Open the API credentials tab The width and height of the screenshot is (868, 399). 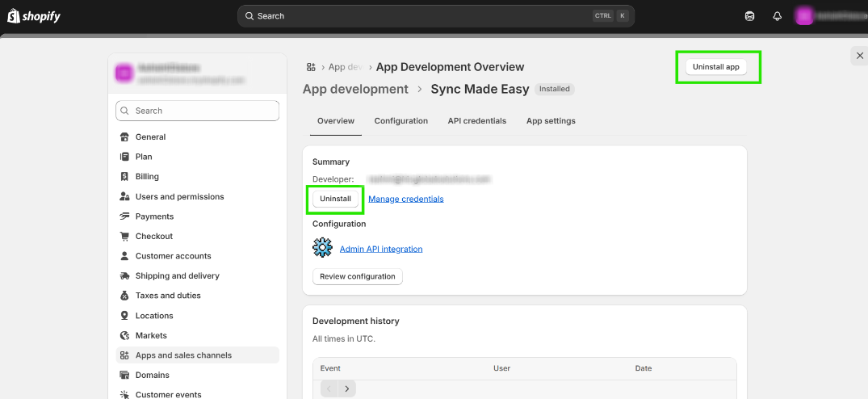point(476,121)
